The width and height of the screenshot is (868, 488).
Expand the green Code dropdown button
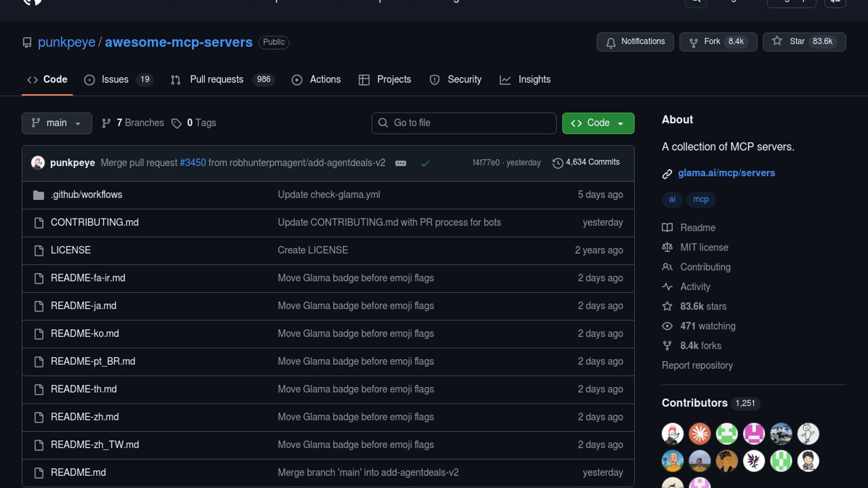[x=598, y=123]
